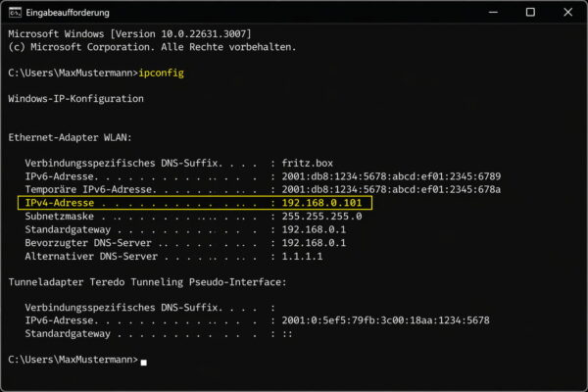Image resolution: width=588 pixels, height=392 pixels.
Task: Click the Bevorzugter DNS-Server label
Action: [88, 243]
